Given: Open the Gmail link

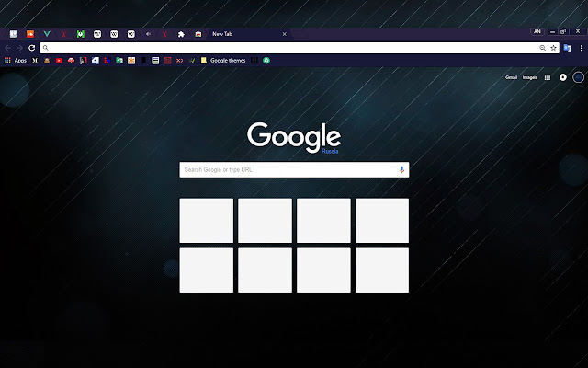Looking at the screenshot, I should pyautogui.click(x=511, y=77).
